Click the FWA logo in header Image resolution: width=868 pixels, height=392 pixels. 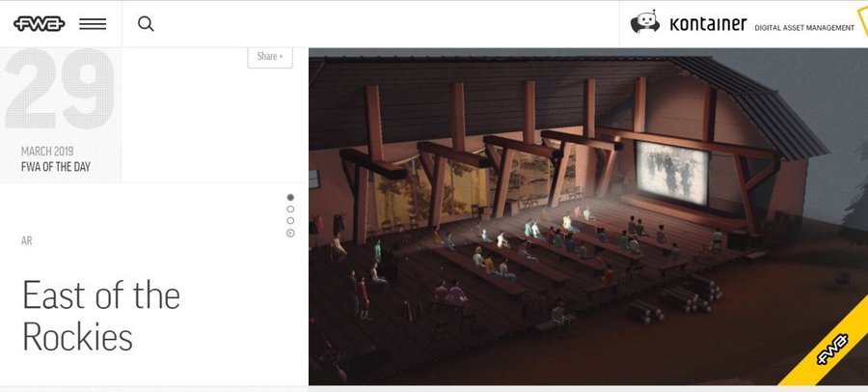39,24
